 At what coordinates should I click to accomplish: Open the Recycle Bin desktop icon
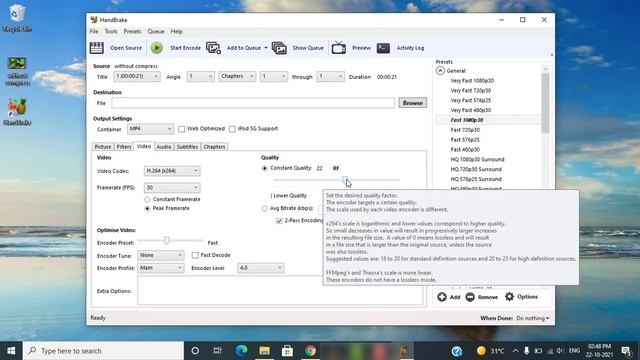[17, 18]
